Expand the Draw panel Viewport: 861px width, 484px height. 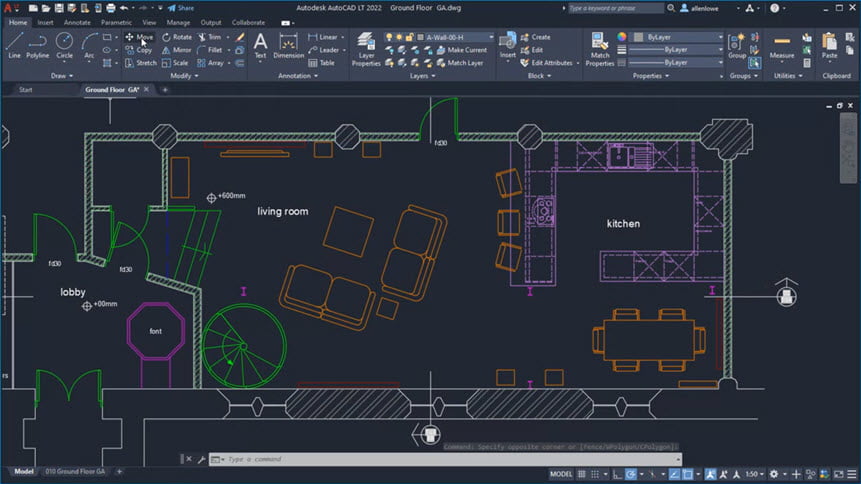[62, 76]
